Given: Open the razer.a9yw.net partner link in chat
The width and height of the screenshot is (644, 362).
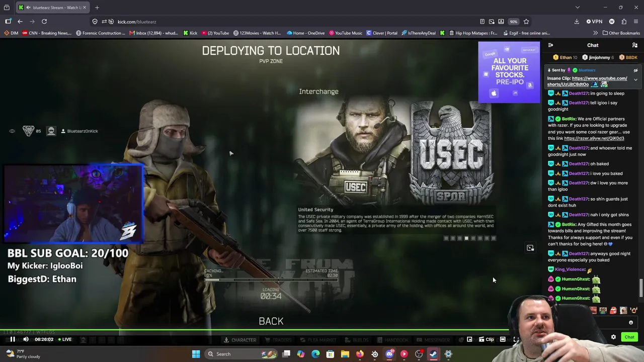Looking at the screenshot, I should point(594,138).
